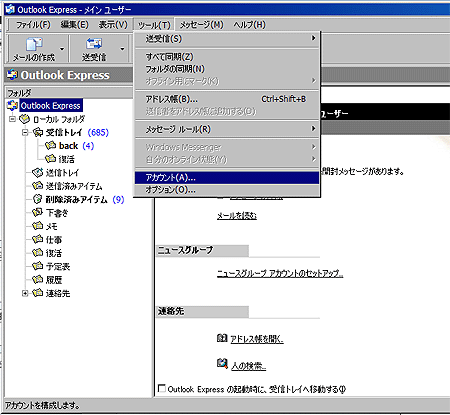This screenshot has width=450, height=415.
Task: Click the 送信トレイ outbox icon
Action: [x=38, y=172]
